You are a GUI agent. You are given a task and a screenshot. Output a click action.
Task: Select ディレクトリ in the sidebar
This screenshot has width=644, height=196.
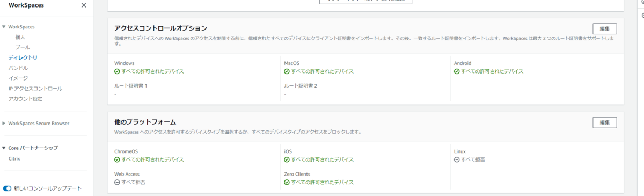tap(23, 57)
